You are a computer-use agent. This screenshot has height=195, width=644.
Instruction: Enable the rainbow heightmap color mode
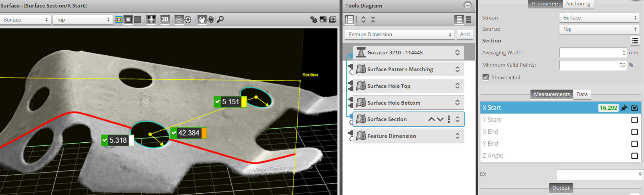click(119, 19)
